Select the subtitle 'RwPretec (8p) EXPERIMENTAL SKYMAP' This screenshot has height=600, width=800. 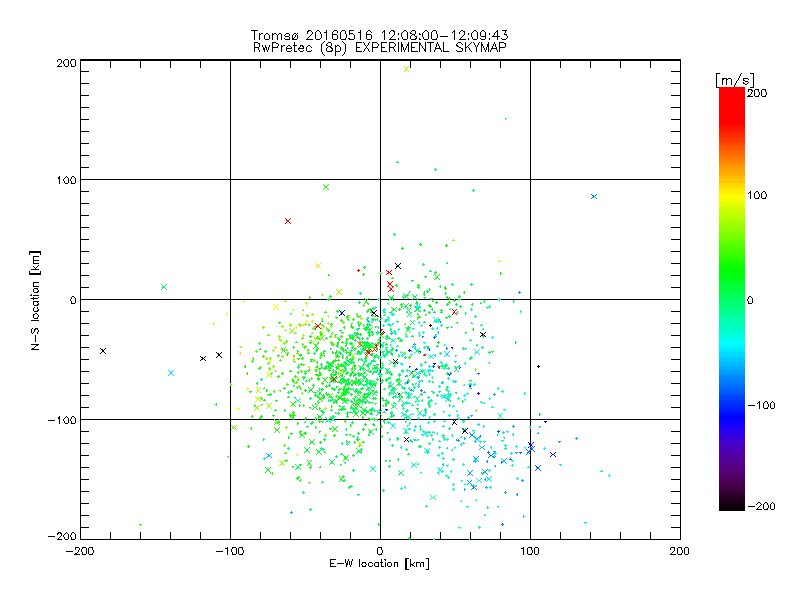click(380, 48)
